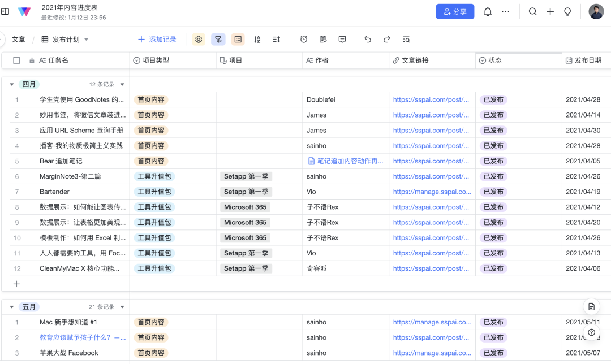Click the 分享 share button
This screenshot has width=611, height=364.
(x=455, y=11)
